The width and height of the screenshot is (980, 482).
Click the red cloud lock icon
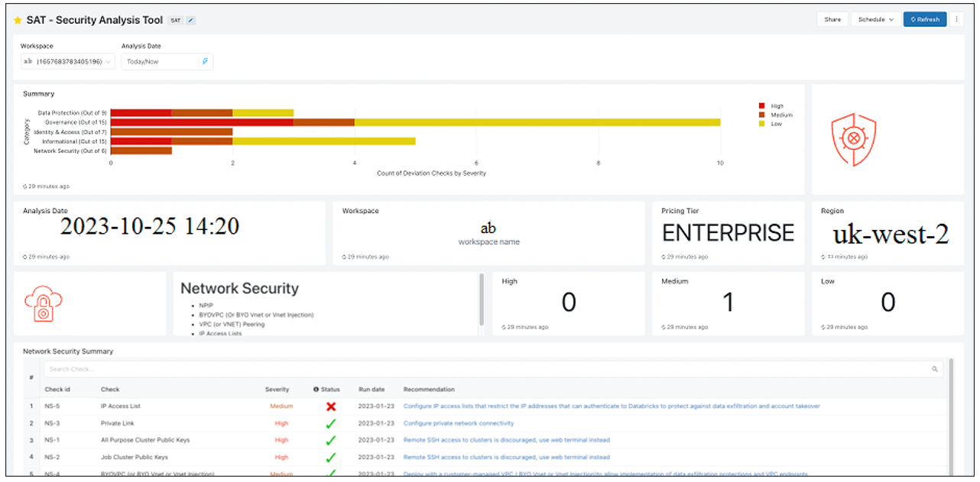(x=42, y=302)
